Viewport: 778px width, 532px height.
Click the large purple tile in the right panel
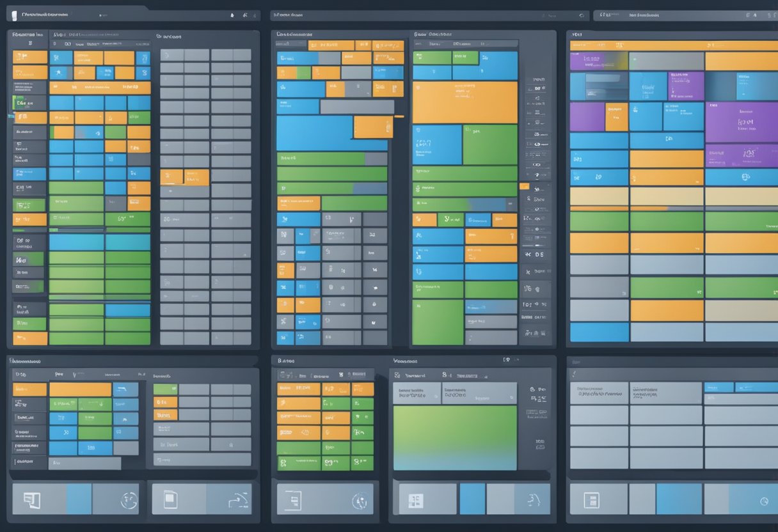741,121
